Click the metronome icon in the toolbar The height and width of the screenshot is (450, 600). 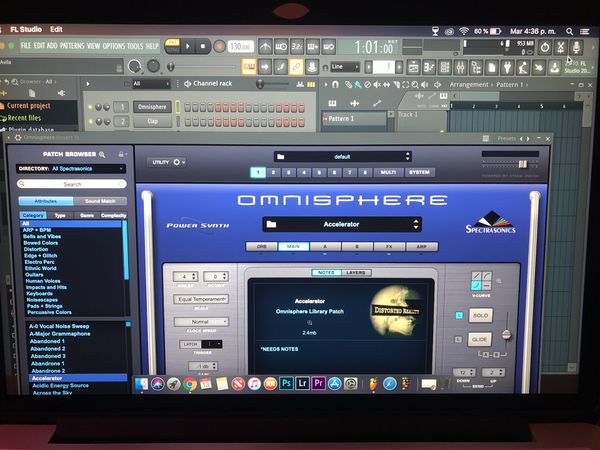click(265, 47)
